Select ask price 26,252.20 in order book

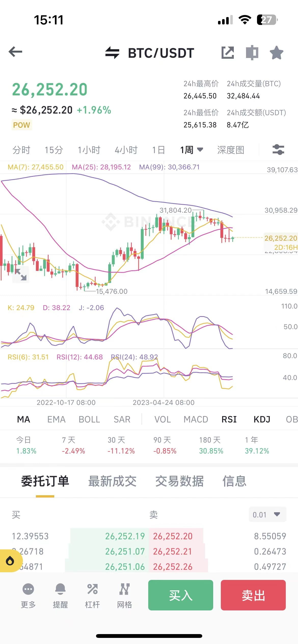(173, 536)
